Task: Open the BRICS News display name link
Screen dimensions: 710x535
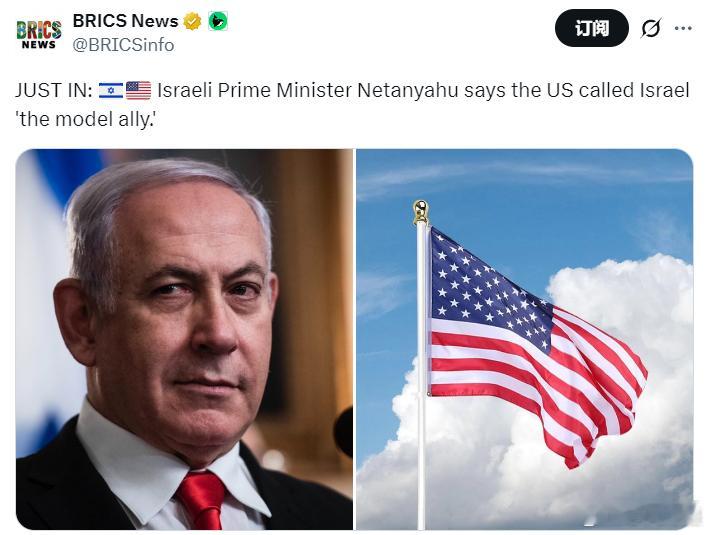Action: pos(125,21)
